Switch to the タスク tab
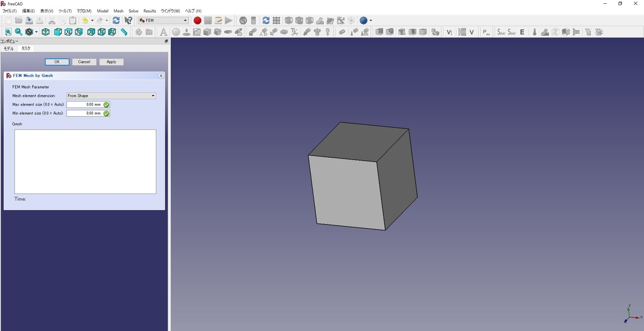 click(x=26, y=48)
